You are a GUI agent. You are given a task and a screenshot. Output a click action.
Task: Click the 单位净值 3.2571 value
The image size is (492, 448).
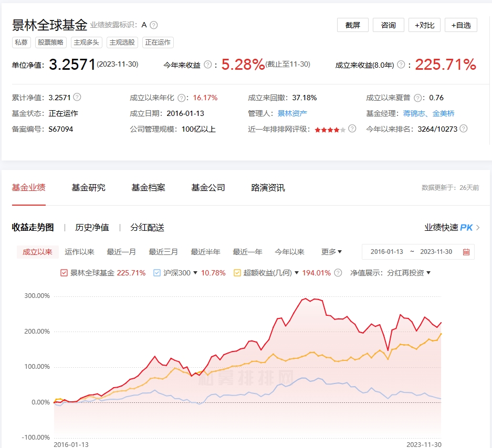pyautogui.click(x=72, y=65)
